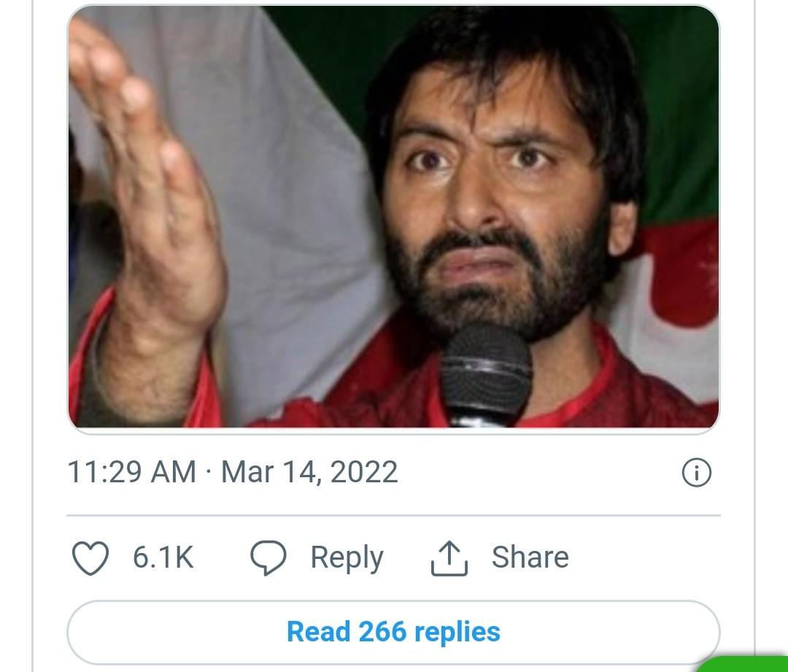Click the "Mar 14, 2022" date text
Image resolution: width=788 pixels, height=672 pixels.
pos(309,472)
